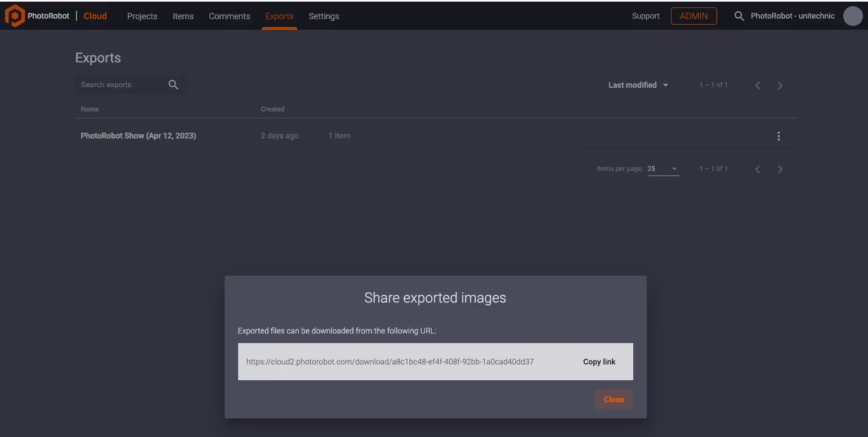Click the ADMIN button
The image size is (868, 437).
tap(693, 16)
